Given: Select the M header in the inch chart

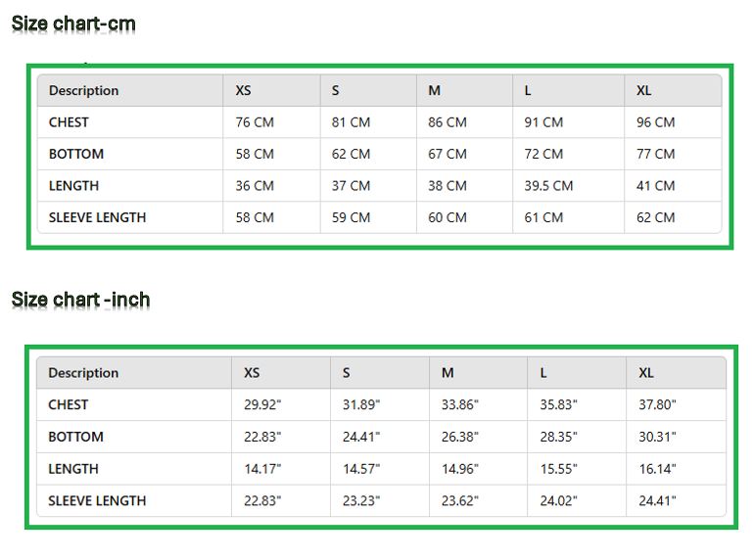Looking at the screenshot, I should click(x=448, y=373).
